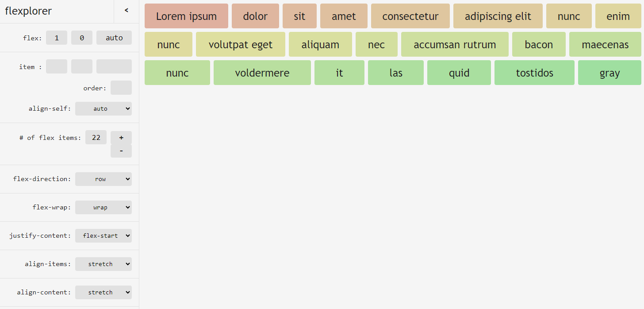
Task: Click the order input field
Action: [121, 88]
